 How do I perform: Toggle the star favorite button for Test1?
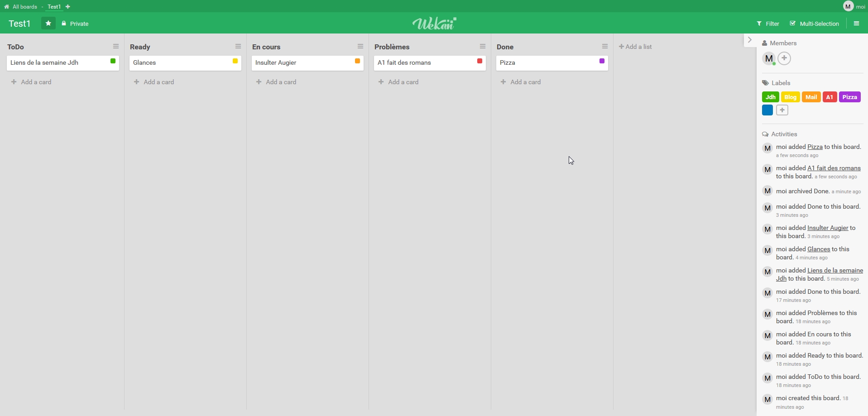coord(48,24)
